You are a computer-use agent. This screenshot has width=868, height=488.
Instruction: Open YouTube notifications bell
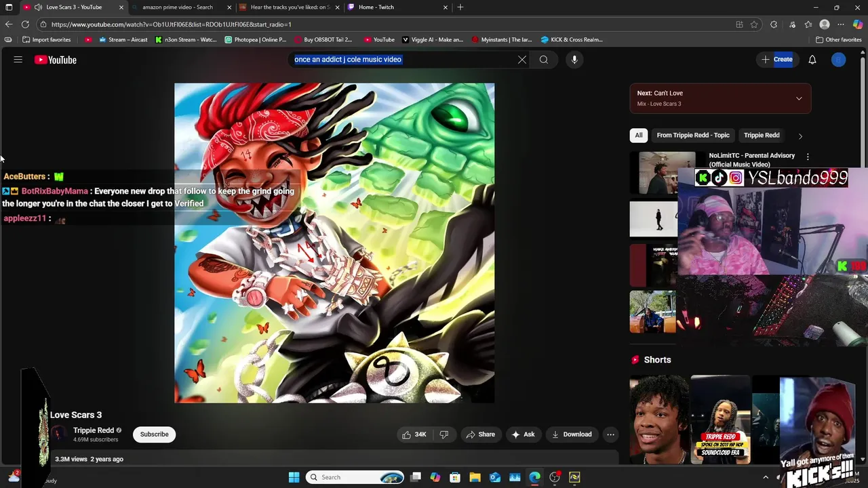[812, 60]
